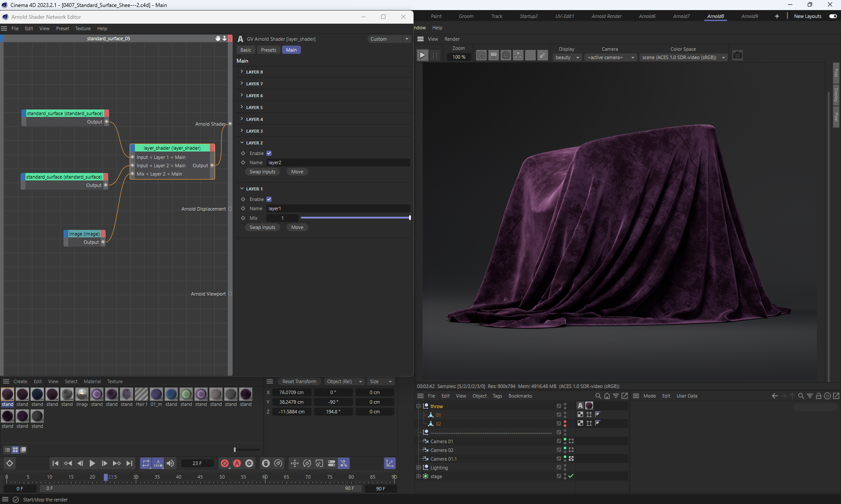
Task: Open the Display beauty dropdown
Action: pyautogui.click(x=567, y=57)
